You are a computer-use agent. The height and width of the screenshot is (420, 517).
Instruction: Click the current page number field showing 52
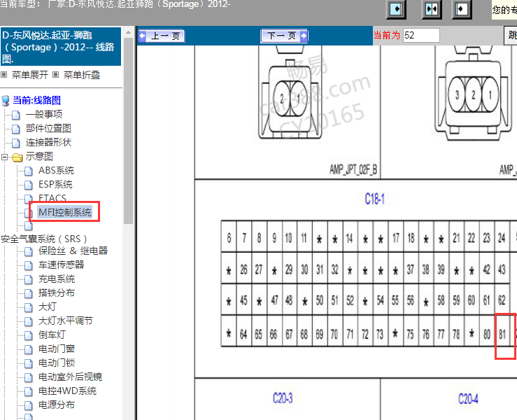click(421, 35)
